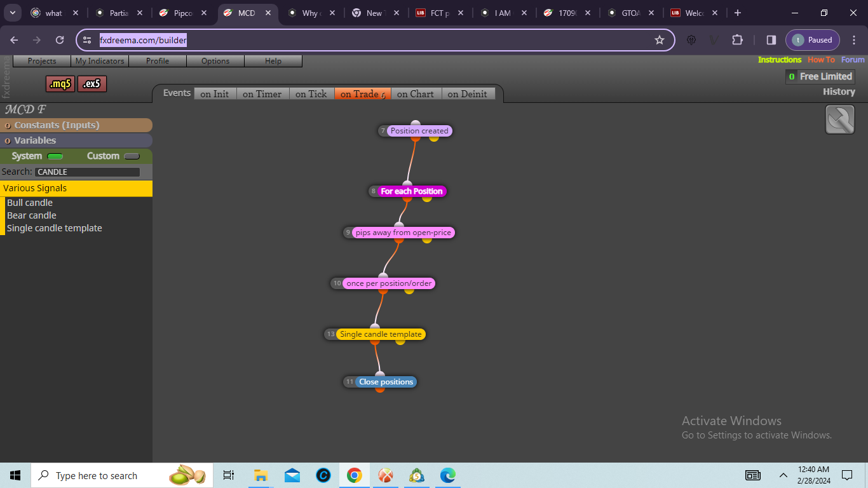Switch to the on Deinit event tab
The width and height of the screenshot is (868, 488).
coord(468,93)
